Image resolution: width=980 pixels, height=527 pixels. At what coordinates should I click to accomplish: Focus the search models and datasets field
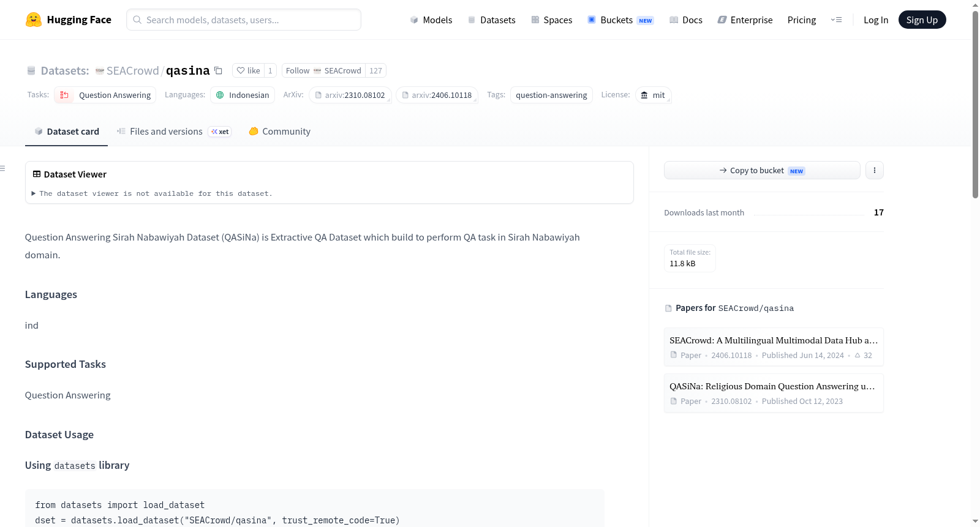click(244, 20)
